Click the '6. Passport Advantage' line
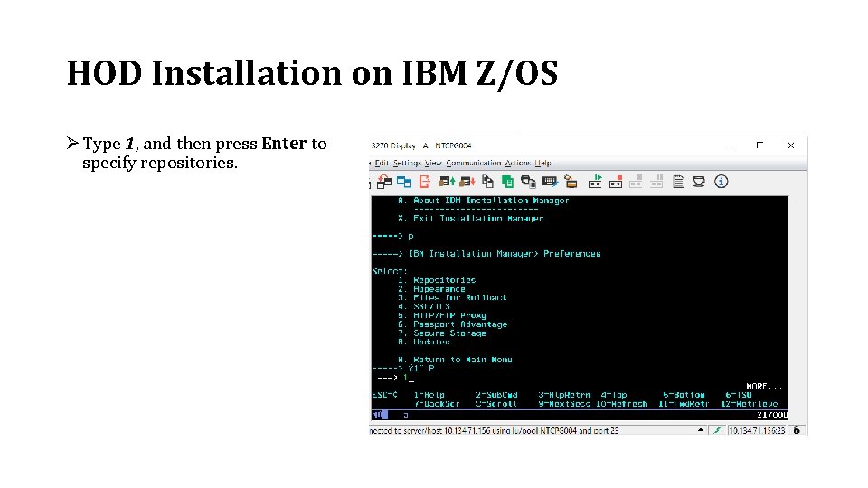This screenshot has height=488, width=868. 452,324
